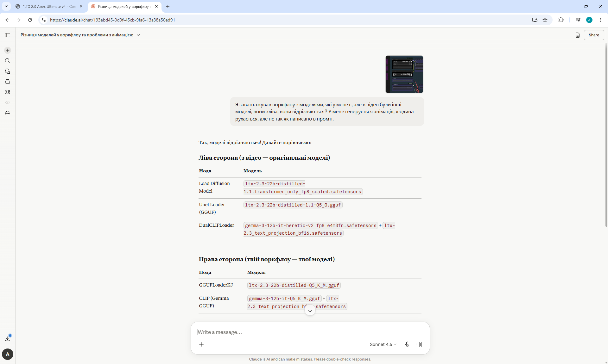Bookmark this page with the star icon
Image resolution: width=608 pixels, height=364 pixels.
[545, 20]
